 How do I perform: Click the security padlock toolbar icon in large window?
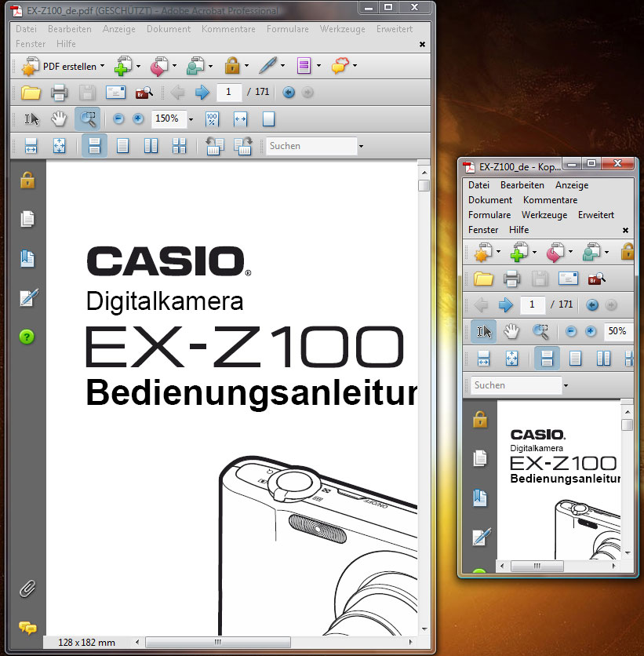(232, 66)
